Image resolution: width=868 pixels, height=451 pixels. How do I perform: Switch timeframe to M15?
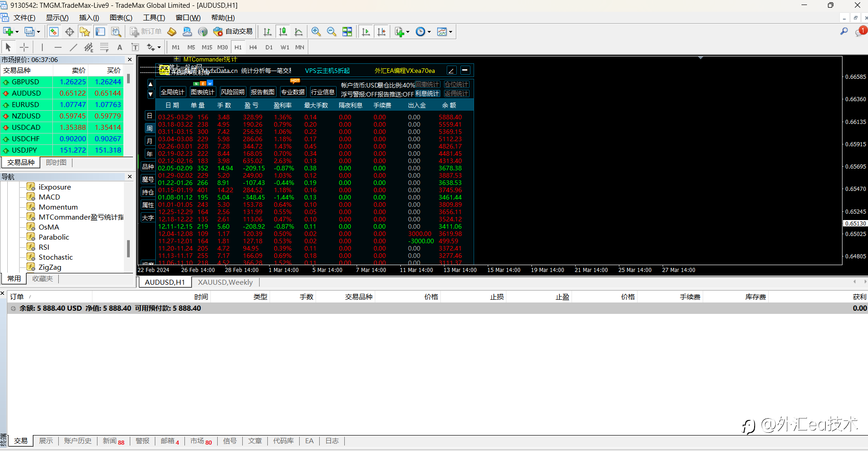[207, 47]
